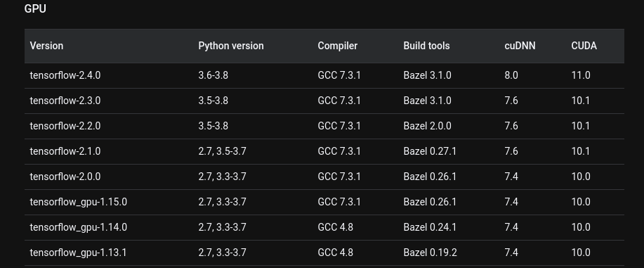Click cuDNN 7.4 in tensorflow_gpu-1.15.0 row
644x268 pixels.
pyautogui.click(x=511, y=202)
